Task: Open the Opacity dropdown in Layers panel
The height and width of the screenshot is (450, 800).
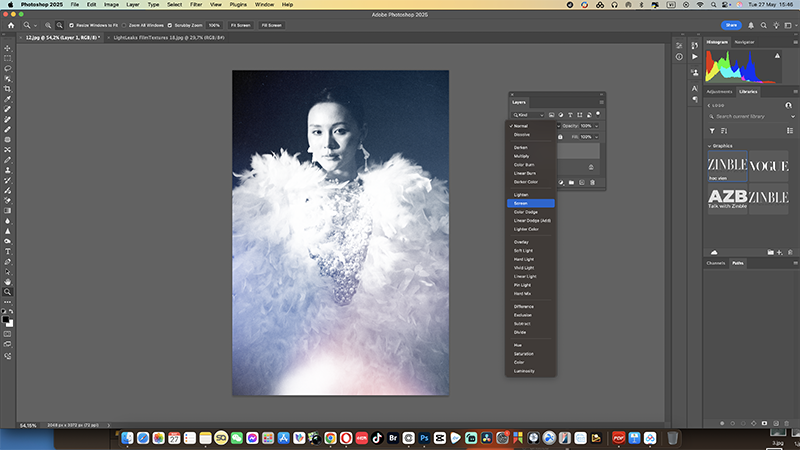Action: [x=598, y=126]
